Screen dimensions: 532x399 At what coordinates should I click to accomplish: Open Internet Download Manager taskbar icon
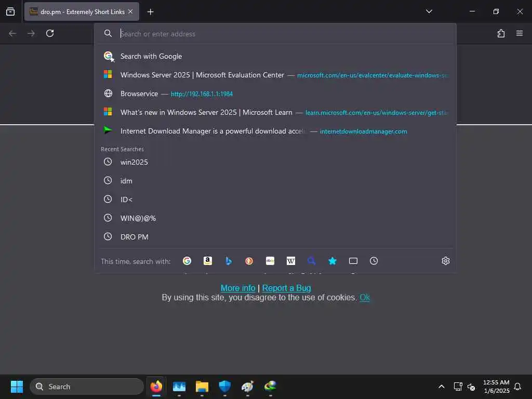pyautogui.click(x=270, y=387)
